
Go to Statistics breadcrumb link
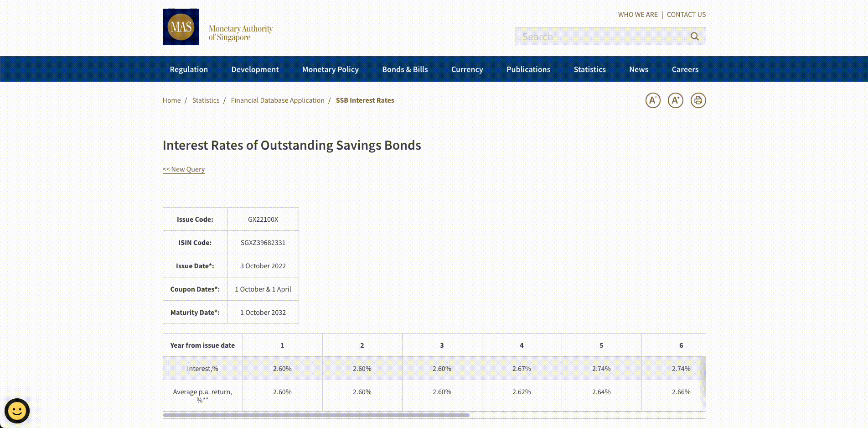coord(206,100)
